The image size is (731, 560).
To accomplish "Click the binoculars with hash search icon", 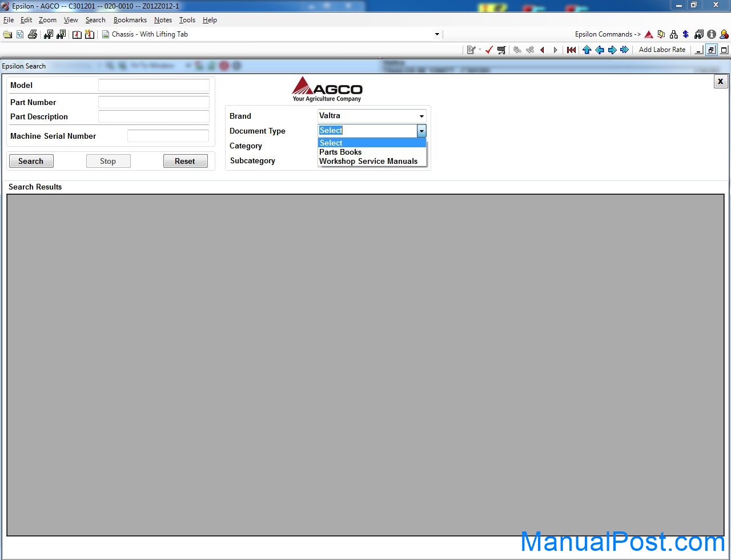I will click(49, 34).
